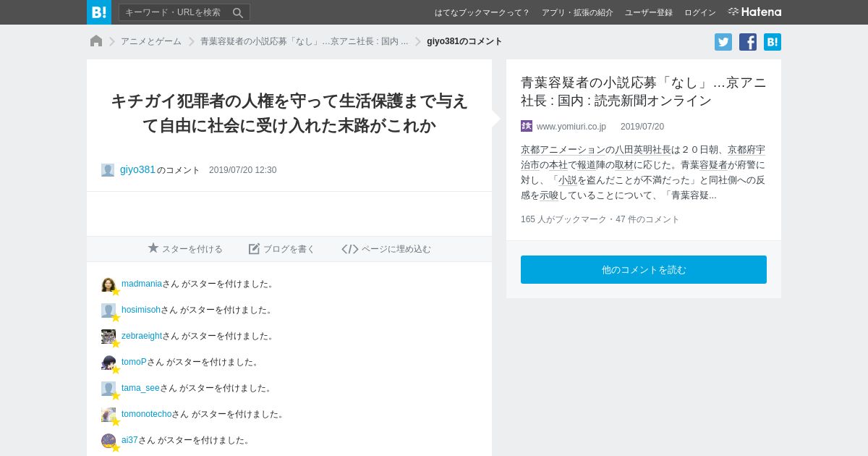Image resolution: width=868 pixels, height=456 pixels.
Task: Click 他のコメントを読む button
Action: 644,269
